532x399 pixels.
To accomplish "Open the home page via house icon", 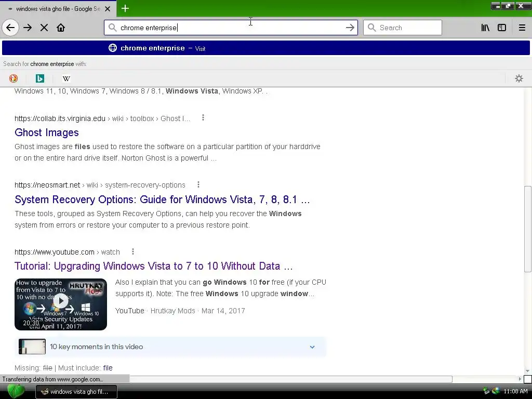I will [x=61, y=28].
